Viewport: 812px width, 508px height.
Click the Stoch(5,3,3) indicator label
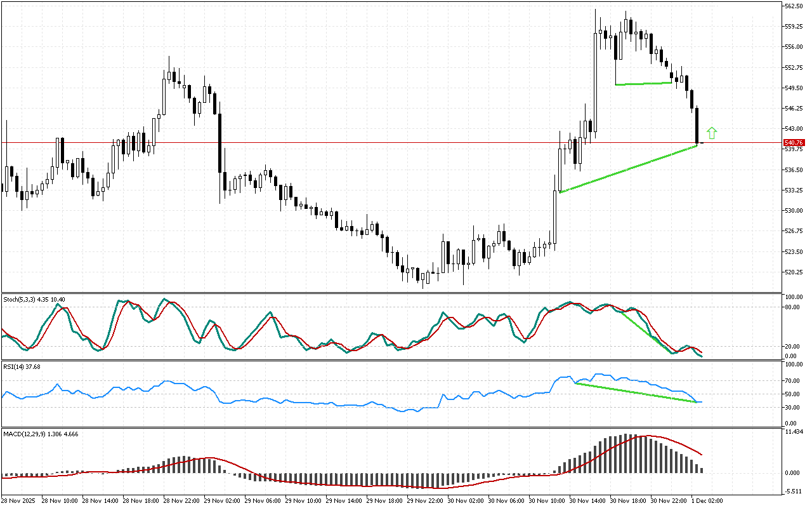pyautogui.click(x=34, y=298)
